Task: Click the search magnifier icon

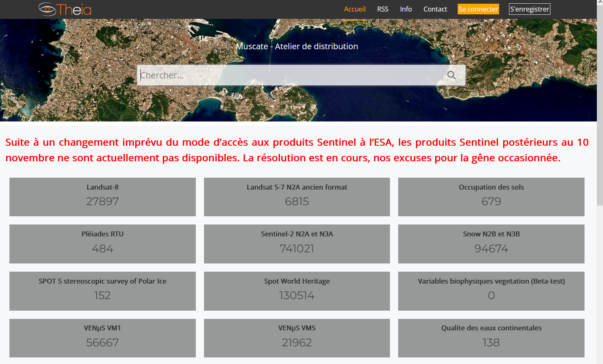Action: pyautogui.click(x=452, y=75)
